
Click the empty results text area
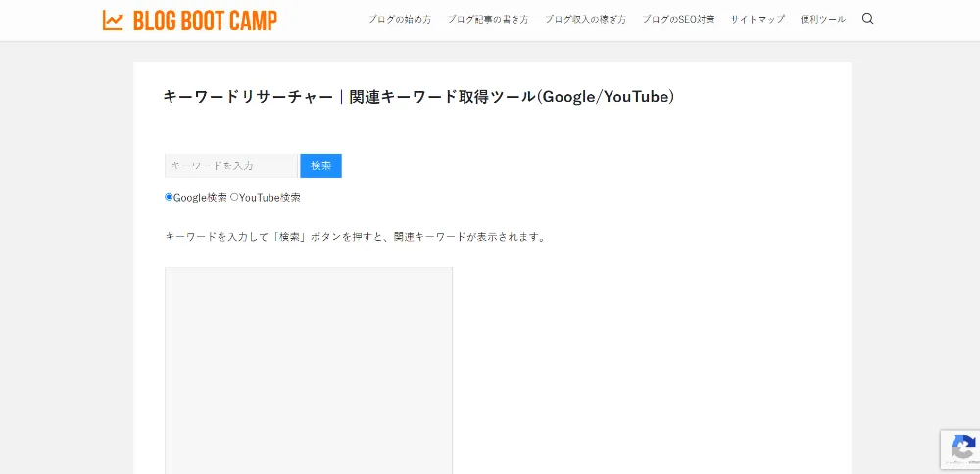(x=309, y=371)
